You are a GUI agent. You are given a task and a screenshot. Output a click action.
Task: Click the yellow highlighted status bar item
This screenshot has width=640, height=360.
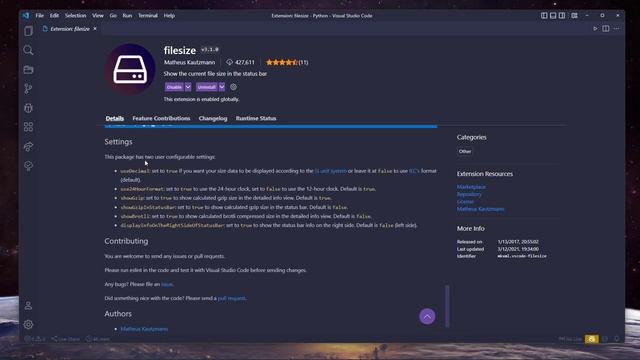[591, 339]
